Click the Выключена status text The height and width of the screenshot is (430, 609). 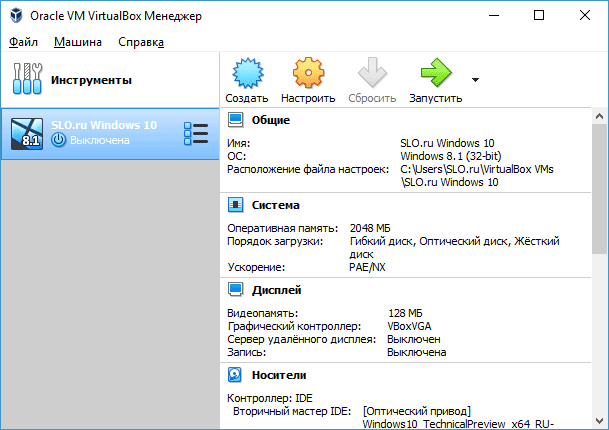[100, 140]
